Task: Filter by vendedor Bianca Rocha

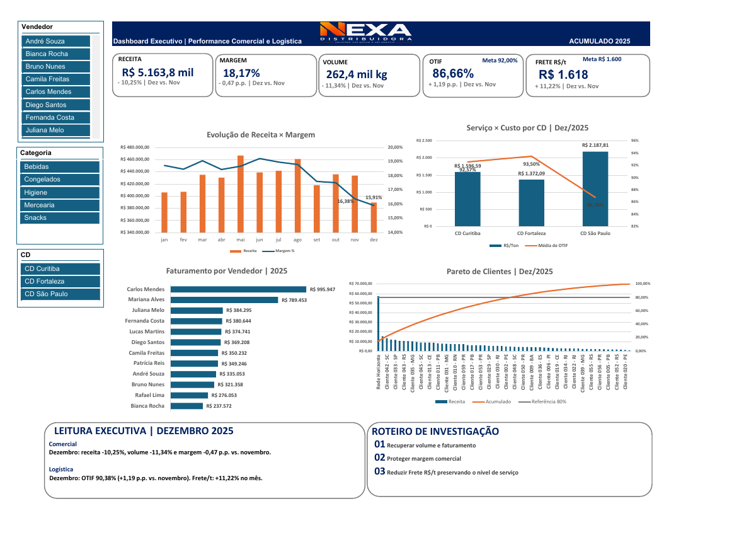Action: click(x=56, y=54)
